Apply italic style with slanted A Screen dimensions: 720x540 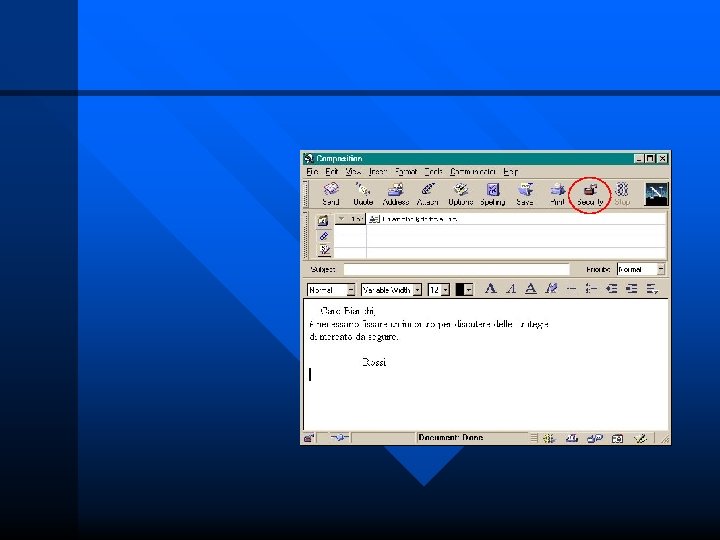pyautogui.click(x=511, y=289)
